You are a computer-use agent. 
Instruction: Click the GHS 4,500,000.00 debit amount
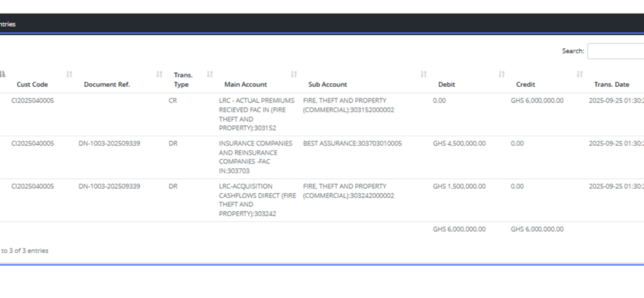click(459, 144)
